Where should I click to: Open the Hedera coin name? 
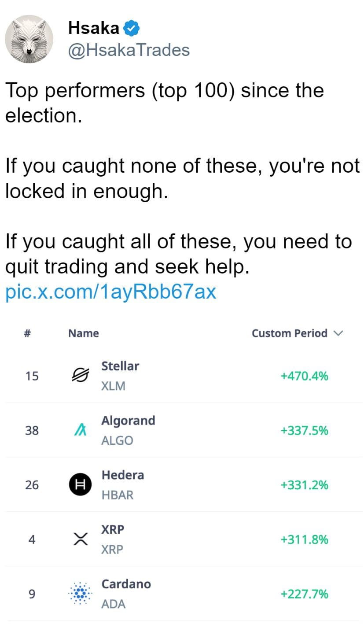(x=123, y=475)
